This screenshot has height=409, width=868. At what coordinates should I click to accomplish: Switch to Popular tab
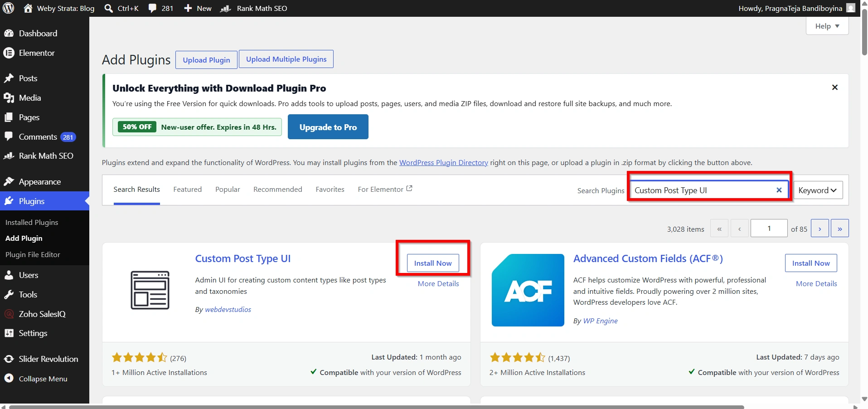point(228,190)
